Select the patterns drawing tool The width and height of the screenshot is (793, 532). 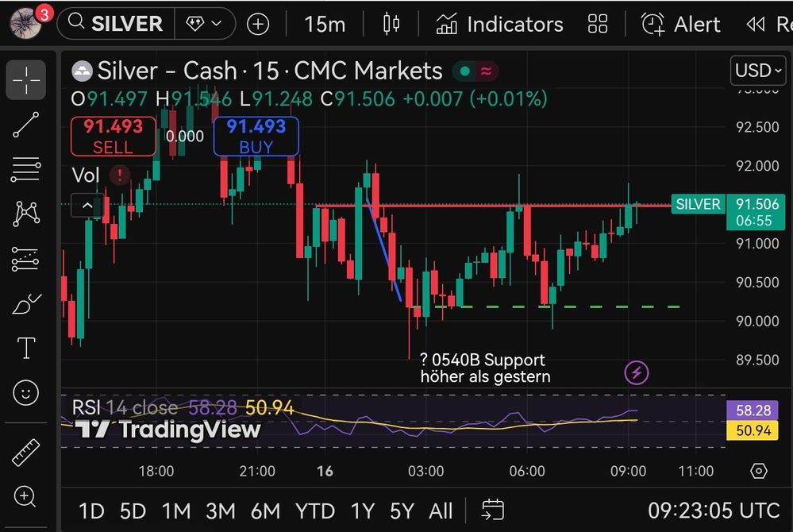pos(25,214)
